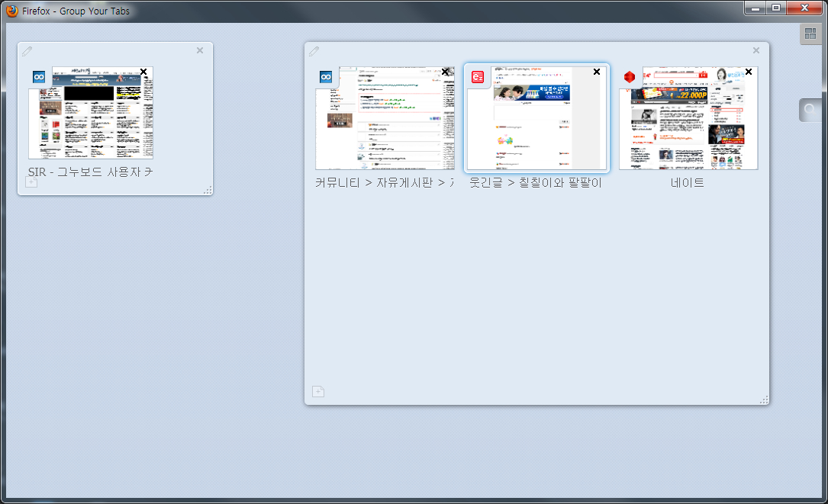Select the 웃긴글 > 칠칠이와 팔팔이 title label
This screenshot has width=828, height=504.
(536, 183)
